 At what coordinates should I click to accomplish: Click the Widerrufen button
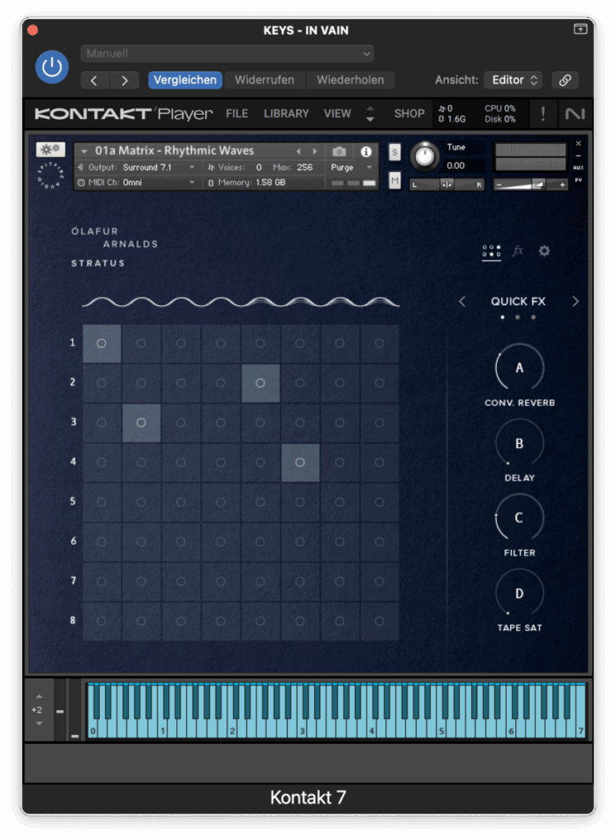(264, 80)
